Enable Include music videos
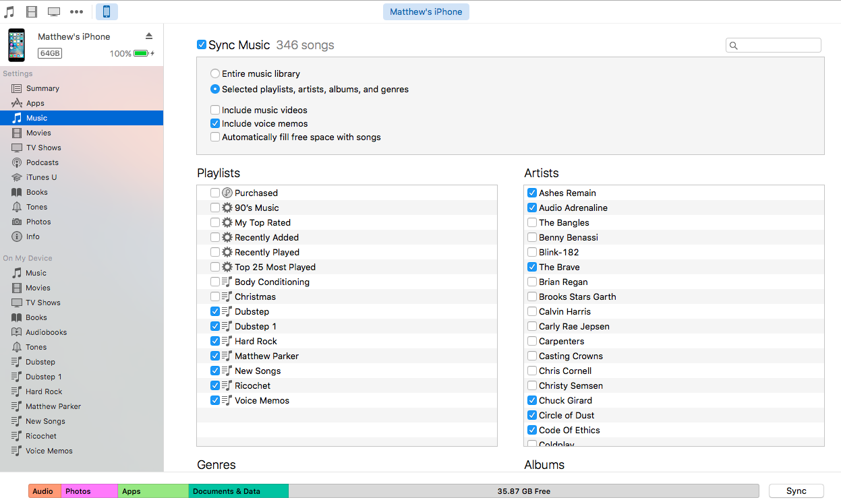The height and width of the screenshot is (504, 841). 215,110
